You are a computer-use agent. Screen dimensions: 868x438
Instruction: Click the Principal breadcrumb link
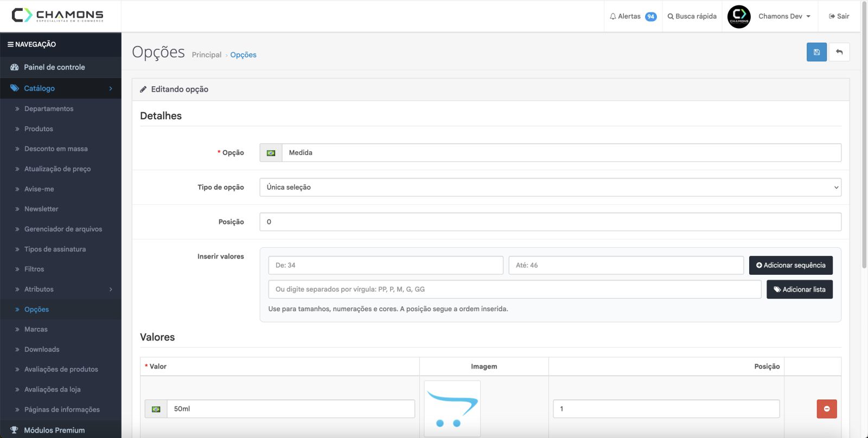tap(207, 55)
